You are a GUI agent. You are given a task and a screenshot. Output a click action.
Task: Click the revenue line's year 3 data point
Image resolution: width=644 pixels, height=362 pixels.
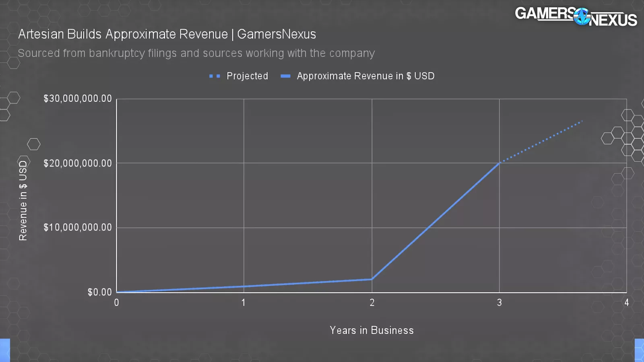click(x=499, y=163)
